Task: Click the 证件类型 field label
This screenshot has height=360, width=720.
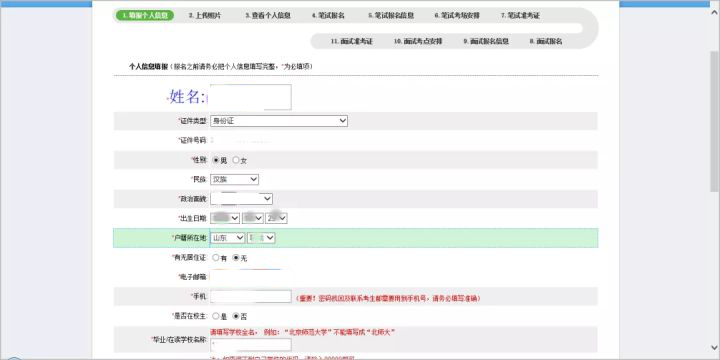Action: [x=193, y=121]
